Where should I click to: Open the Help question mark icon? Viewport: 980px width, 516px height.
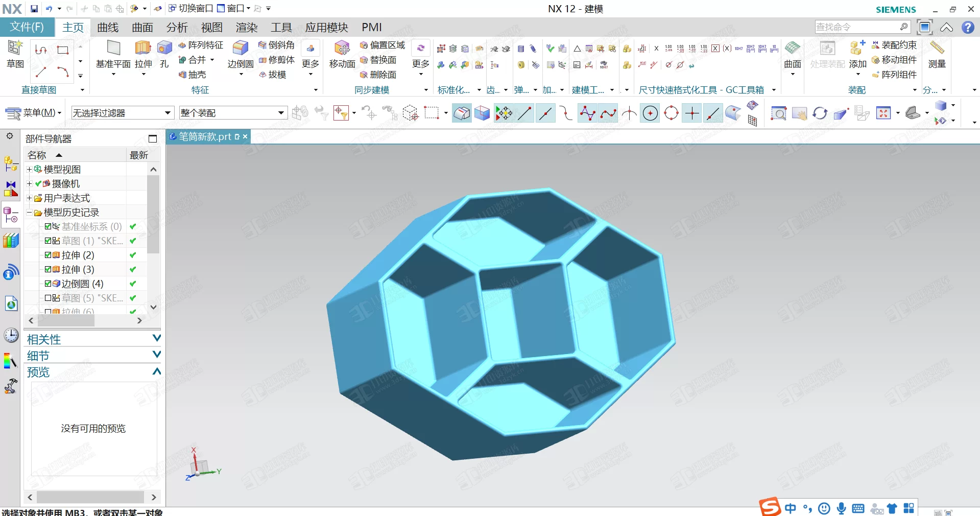tap(968, 27)
